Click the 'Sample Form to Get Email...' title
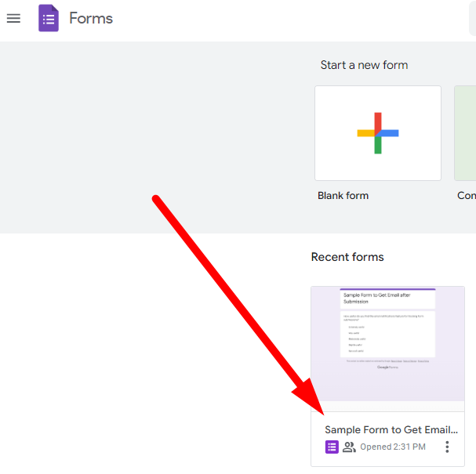The image size is (476, 474). (391, 429)
